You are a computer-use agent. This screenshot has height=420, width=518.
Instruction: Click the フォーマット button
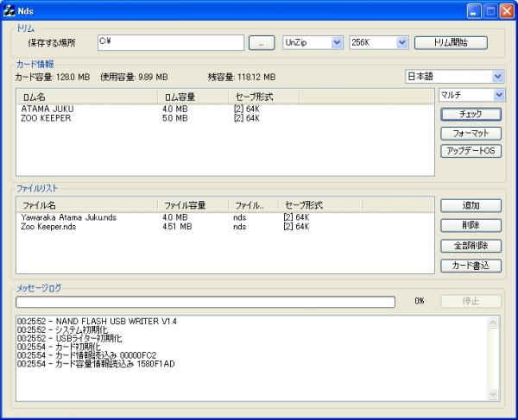471,134
